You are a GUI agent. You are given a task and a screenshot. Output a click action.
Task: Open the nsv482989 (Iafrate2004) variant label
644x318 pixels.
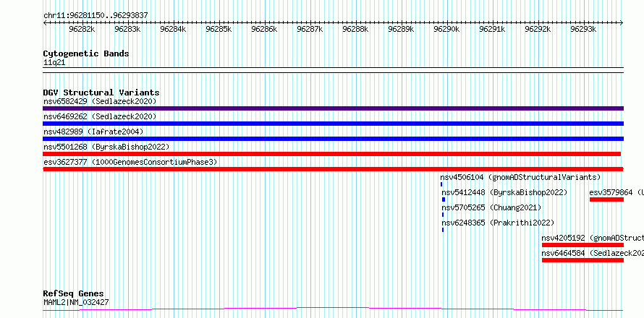click(x=93, y=132)
